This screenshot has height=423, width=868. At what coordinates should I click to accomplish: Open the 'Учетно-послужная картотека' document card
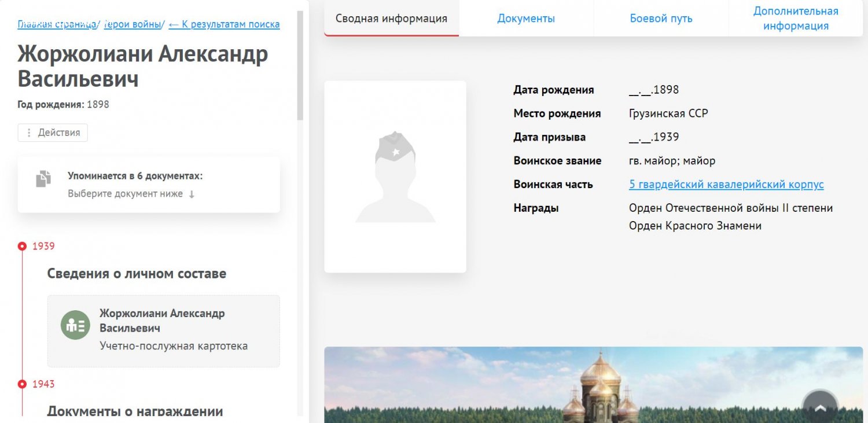163,331
